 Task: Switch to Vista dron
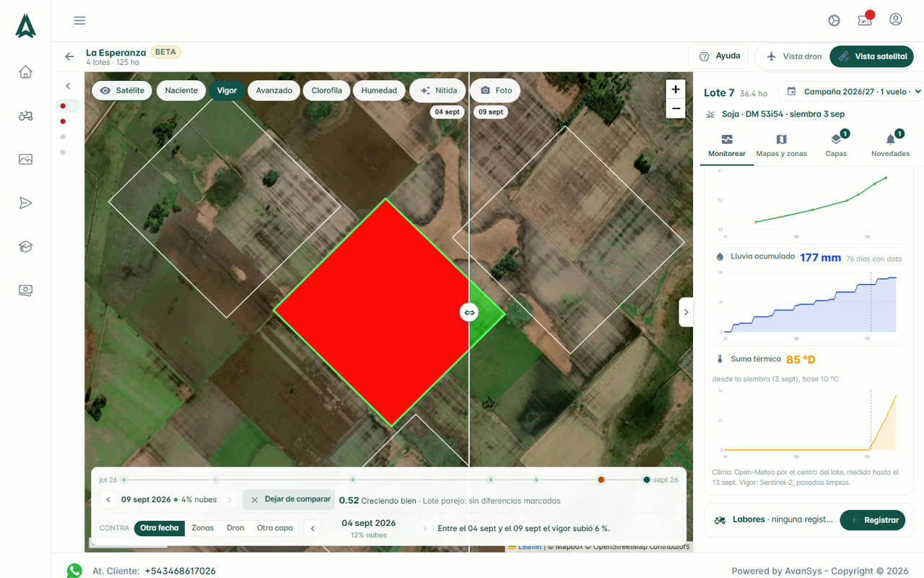click(x=794, y=56)
